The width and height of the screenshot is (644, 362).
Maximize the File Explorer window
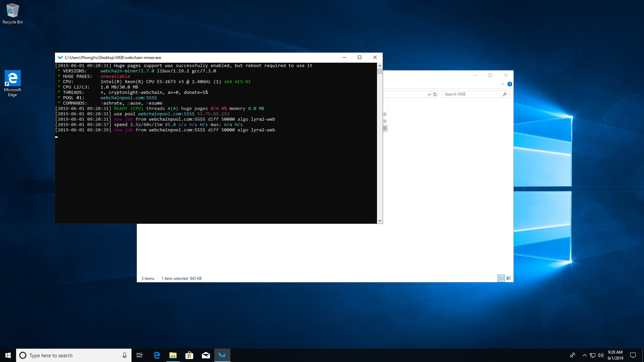point(490,75)
